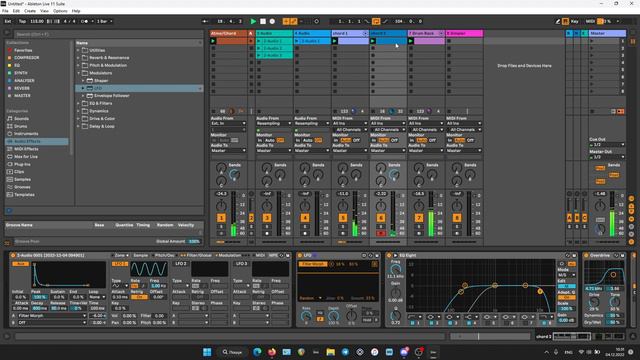Open Audio From Ext. In dropdown on track 1
The height and width of the screenshot is (360, 640).
tap(228, 124)
